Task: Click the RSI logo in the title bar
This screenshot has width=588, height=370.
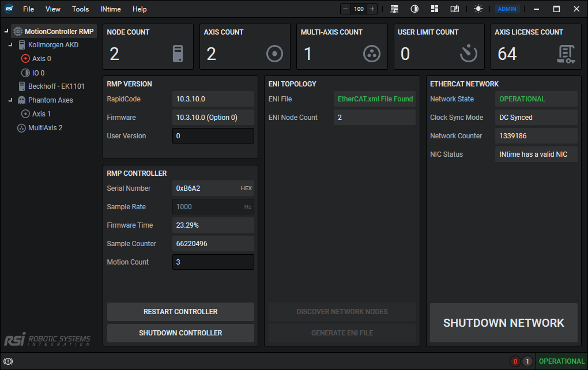Action: (x=9, y=9)
